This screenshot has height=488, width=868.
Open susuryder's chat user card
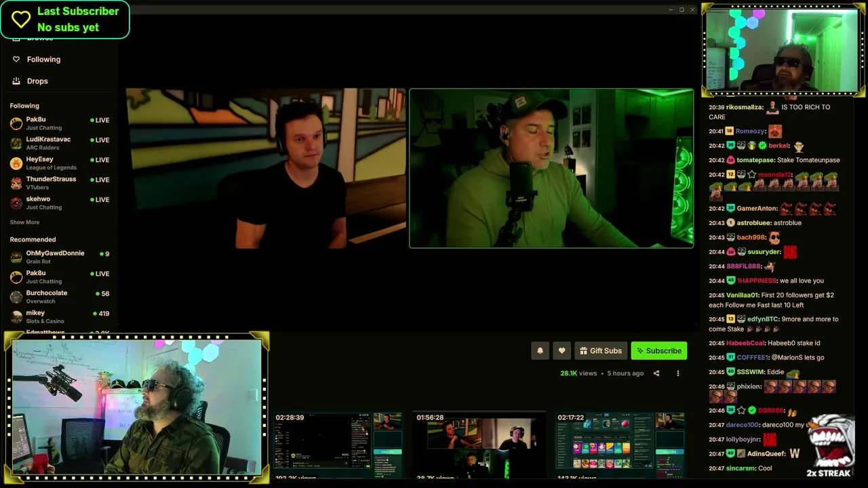[764, 252]
